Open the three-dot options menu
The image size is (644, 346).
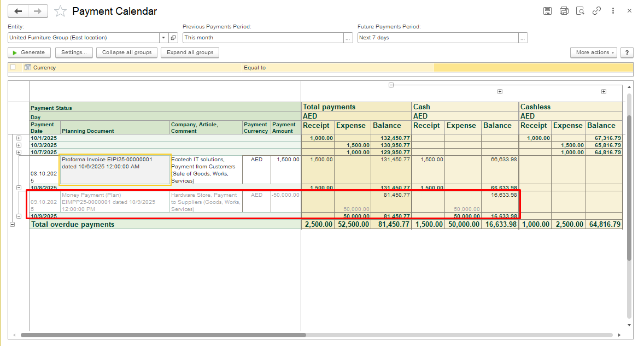coord(613,11)
